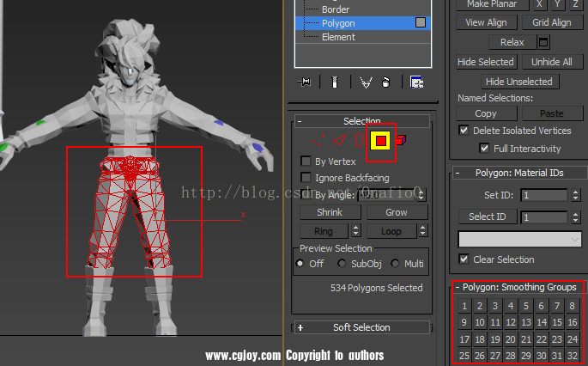The image size is (588, 366).
Task: Click Remove Modifier trash icon
Action: (386, 82)
